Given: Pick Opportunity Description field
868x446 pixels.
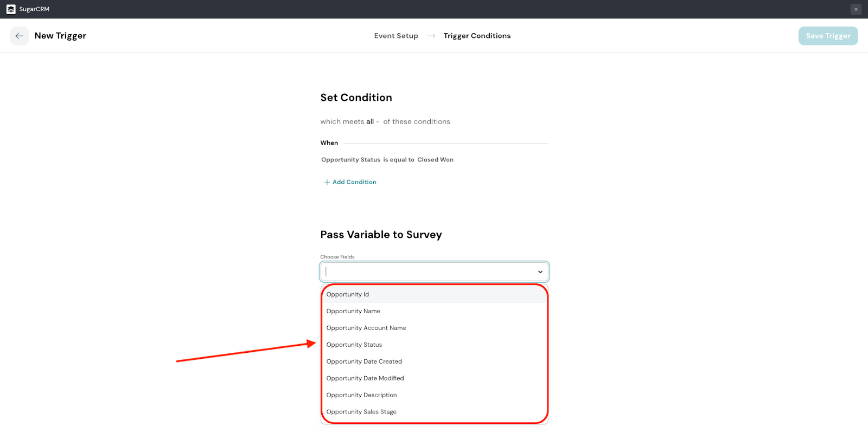Looking at the screenshot, I should [x=361, y=395].
